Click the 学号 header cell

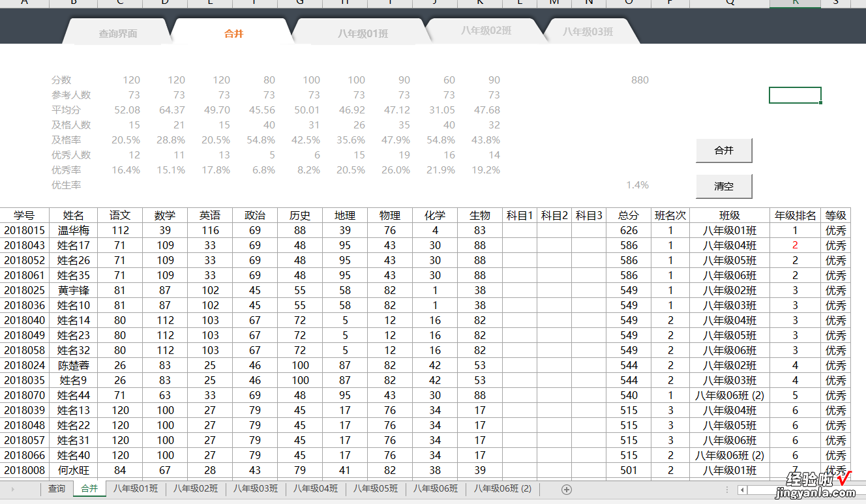point(24,215)
